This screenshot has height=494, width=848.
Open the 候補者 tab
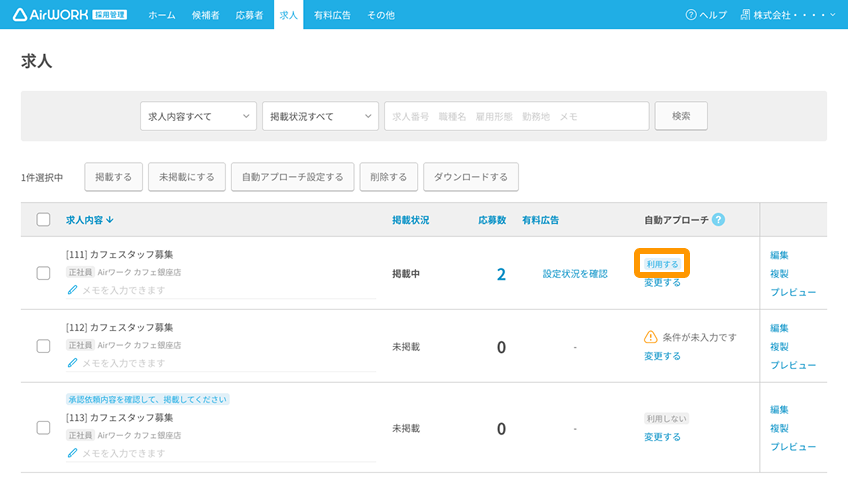[x=206, y=15]
